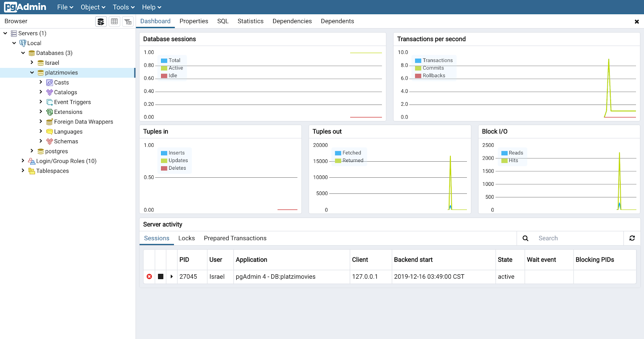Click the Local server elephant icon

(x=23, y=43)
